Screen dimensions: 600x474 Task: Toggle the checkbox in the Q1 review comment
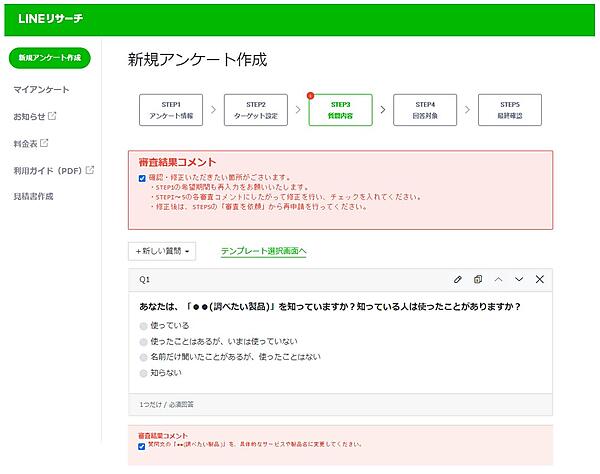[x=142, y=446]
